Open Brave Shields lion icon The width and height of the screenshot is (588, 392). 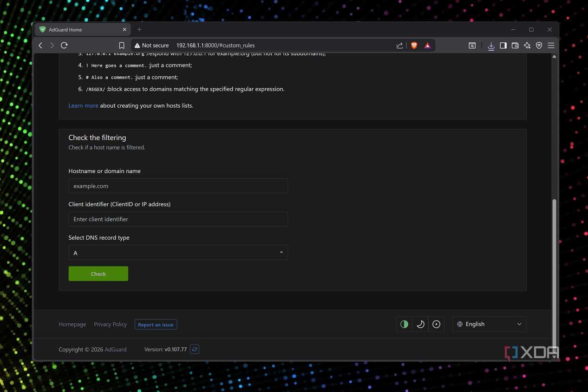pyautogui.click(x=414, y=46)
